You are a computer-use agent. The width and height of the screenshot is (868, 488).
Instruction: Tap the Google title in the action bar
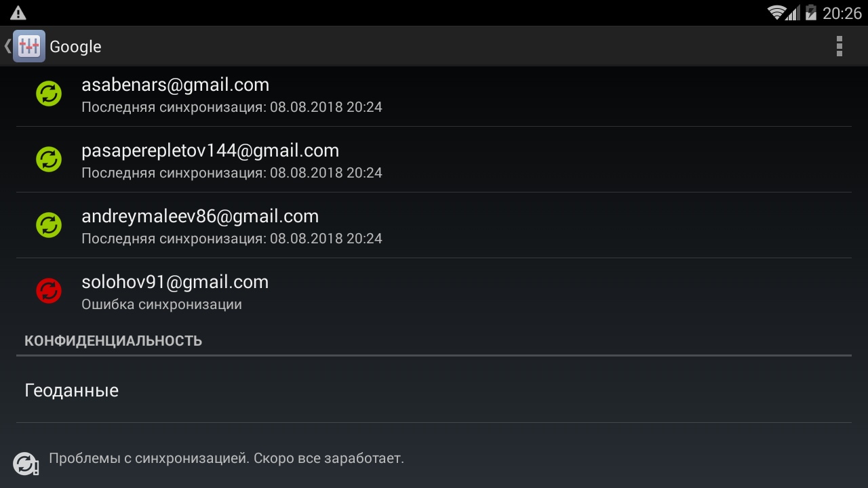75,47
